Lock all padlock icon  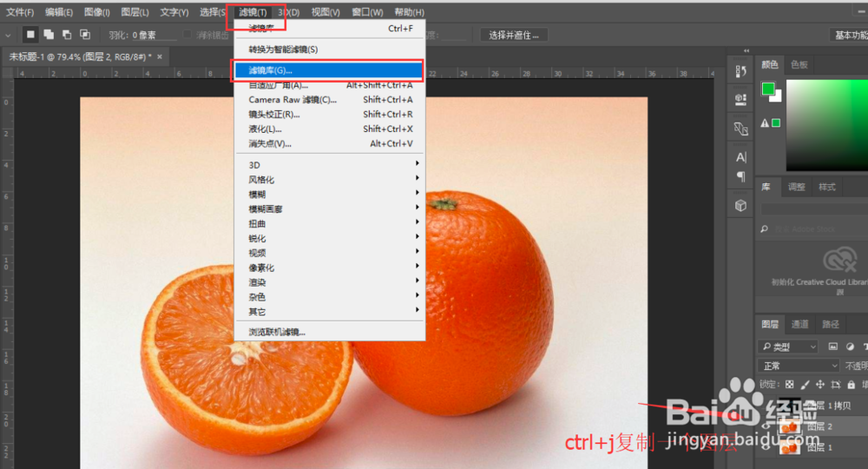coord(851,384)
